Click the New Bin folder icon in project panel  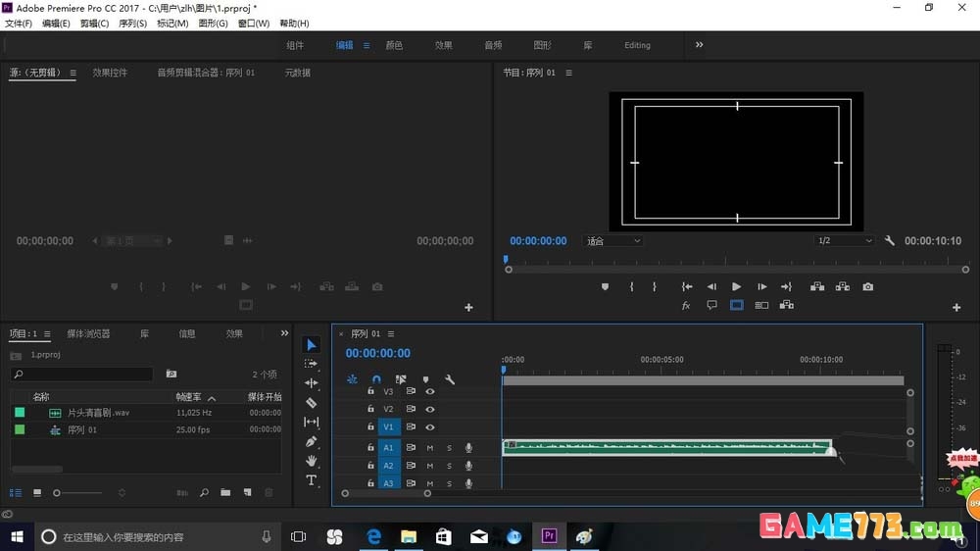point(225,493)
